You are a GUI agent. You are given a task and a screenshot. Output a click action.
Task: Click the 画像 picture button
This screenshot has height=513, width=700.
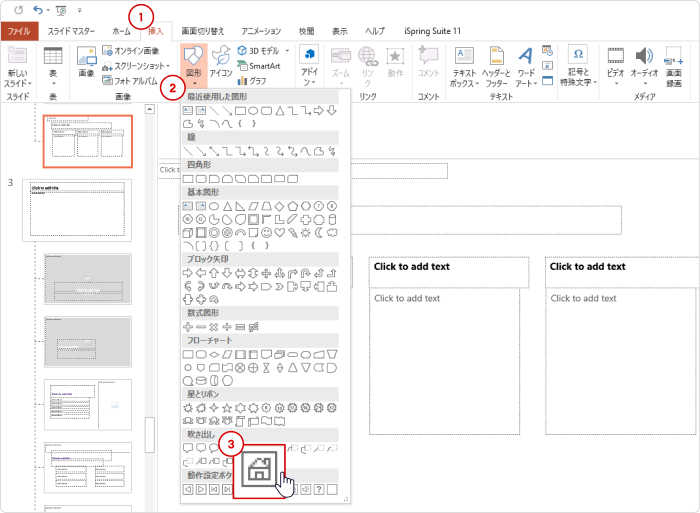[86, 62]
